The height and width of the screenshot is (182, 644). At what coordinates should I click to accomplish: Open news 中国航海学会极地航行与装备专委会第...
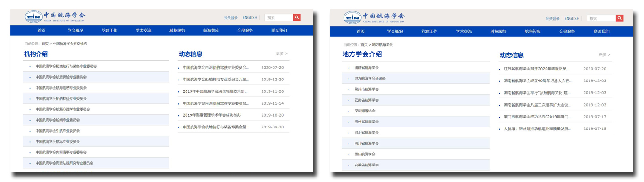[x=216, y=127]
